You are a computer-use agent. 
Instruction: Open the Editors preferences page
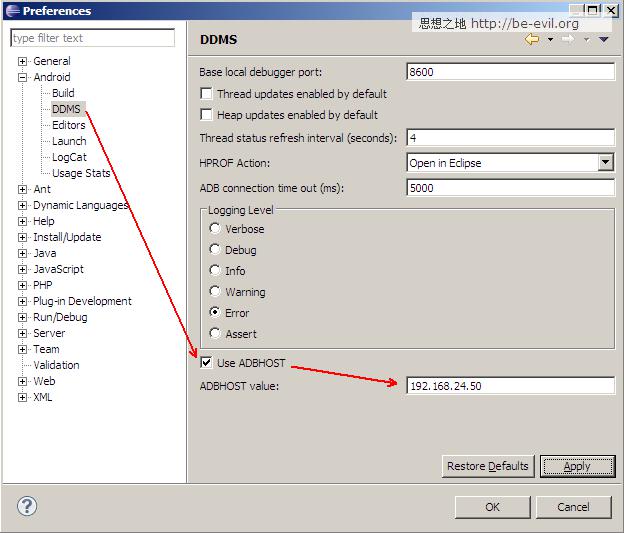68,125
